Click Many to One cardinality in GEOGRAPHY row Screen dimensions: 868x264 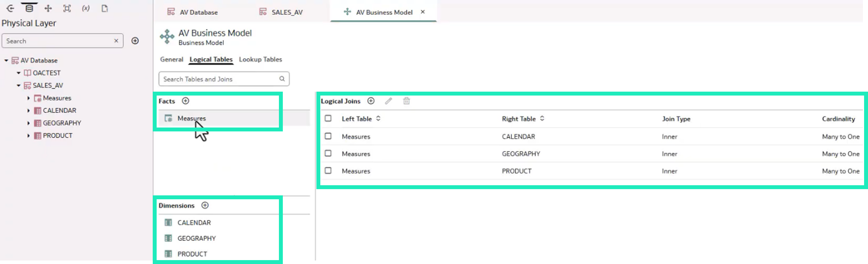(x=841, y=154)
